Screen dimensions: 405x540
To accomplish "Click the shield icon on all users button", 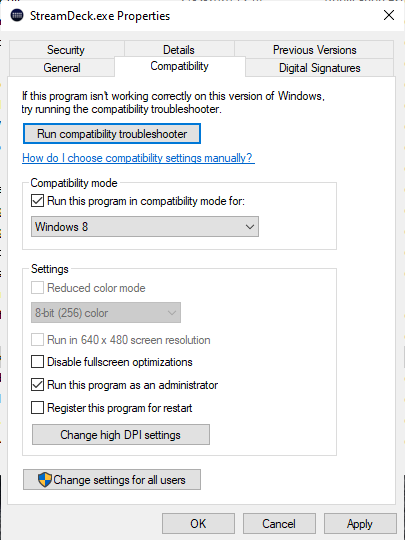I will tap(45, 479).
